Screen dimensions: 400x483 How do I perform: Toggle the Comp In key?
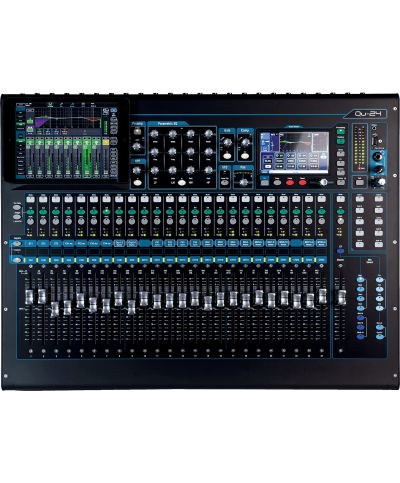coord(245,155)
